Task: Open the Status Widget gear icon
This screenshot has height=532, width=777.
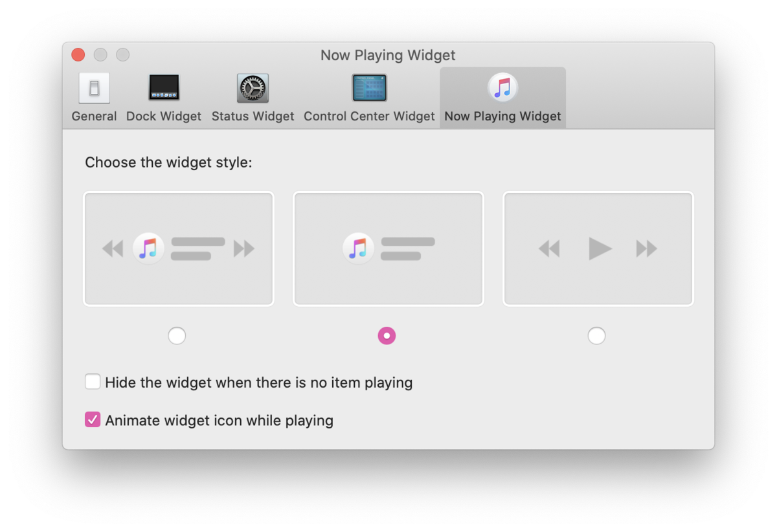Action: (x=253, y=88)
